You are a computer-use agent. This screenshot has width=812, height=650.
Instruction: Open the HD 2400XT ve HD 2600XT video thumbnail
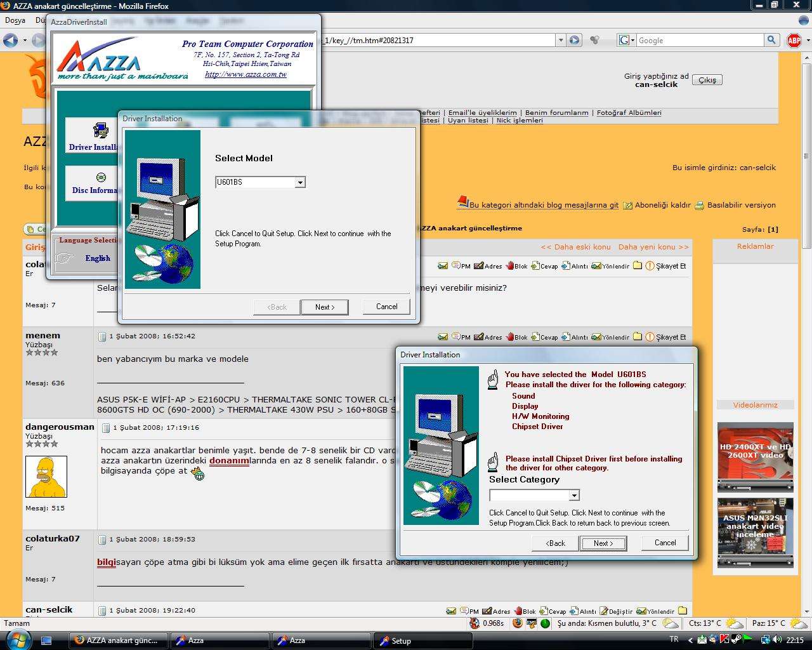(x=755, y=457)
